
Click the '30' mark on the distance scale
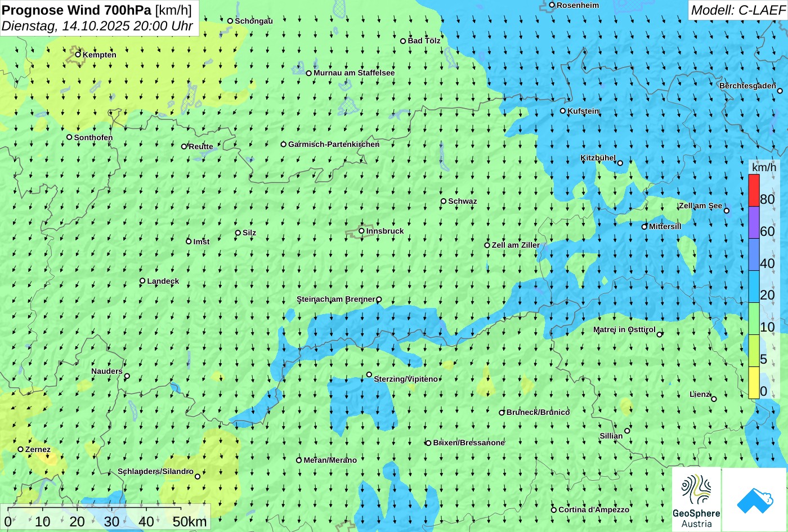click(111, 522)
